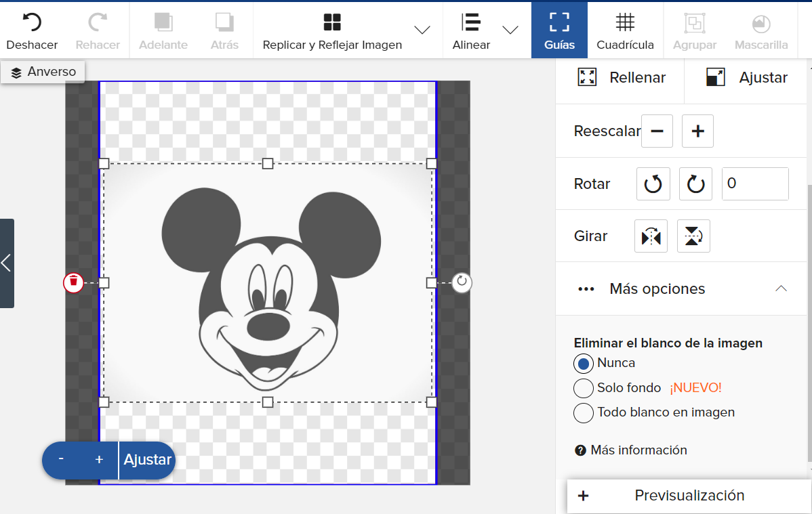The width and height of the screenshot is (812, 514).
Task: Click the rotate handle beside the image
Action: [x=462, y=282]
